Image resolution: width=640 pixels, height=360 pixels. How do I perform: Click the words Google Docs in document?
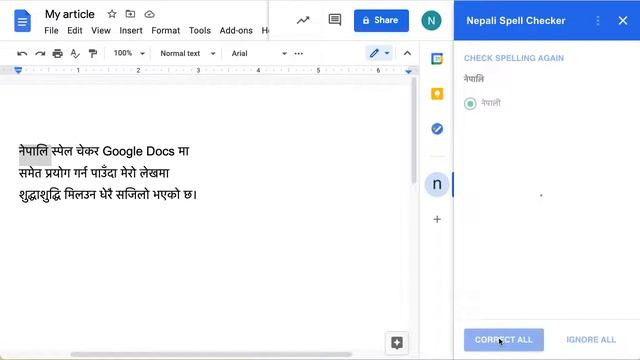pyautogui.click(x=139, y=151)
